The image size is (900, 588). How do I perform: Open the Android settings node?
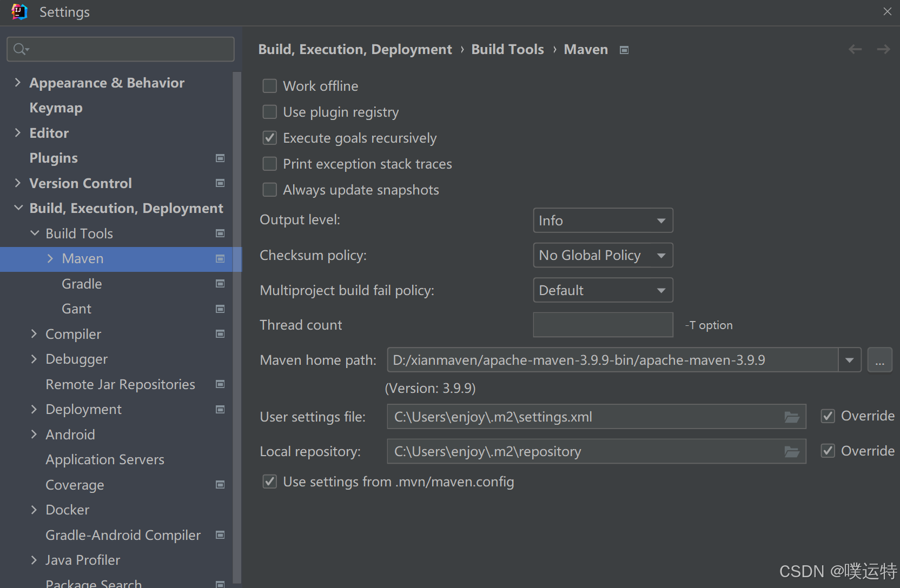pyautogui.click(x=70, y=435)
